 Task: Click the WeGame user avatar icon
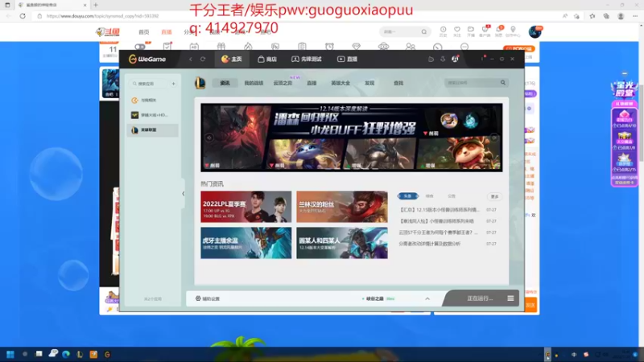click(455, 59)
